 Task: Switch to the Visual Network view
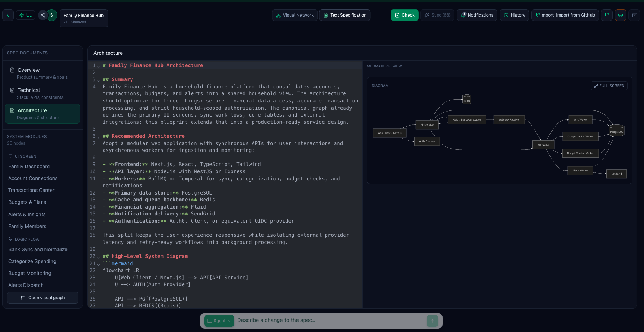295,15
